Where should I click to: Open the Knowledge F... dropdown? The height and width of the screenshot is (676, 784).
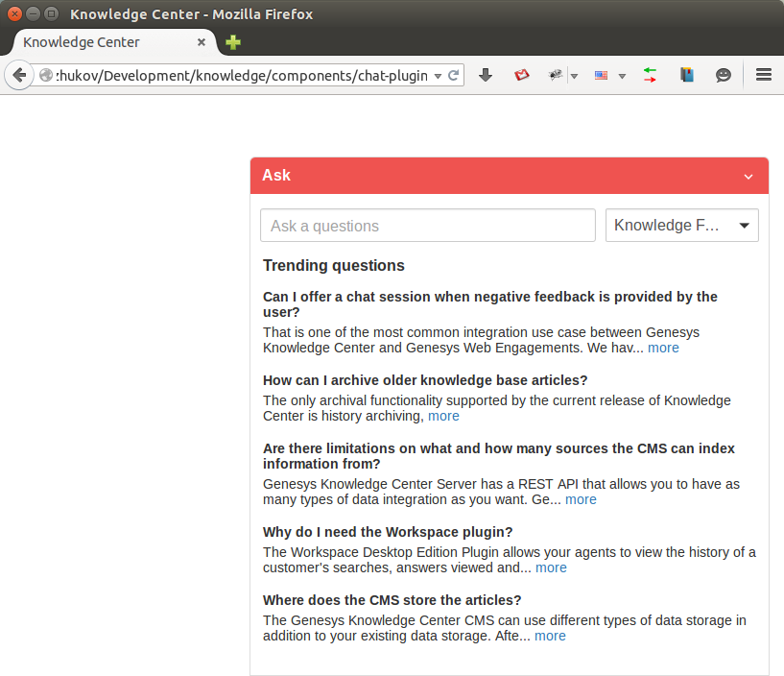[x=681, y=226]
